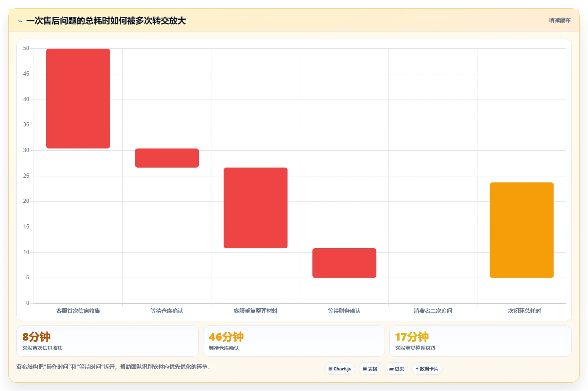The height and width of the screenshot is (391, 588).
Task: Click the y-axis value 0
Action: (x=28, y=303)
